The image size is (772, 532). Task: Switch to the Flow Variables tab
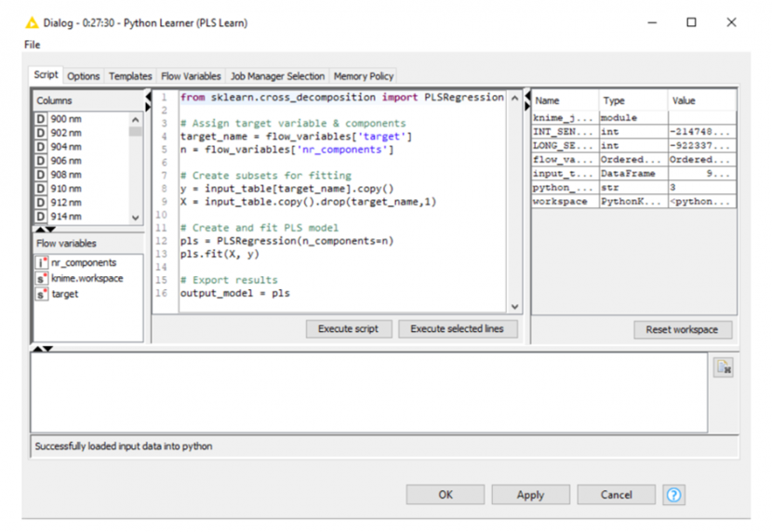191,76
